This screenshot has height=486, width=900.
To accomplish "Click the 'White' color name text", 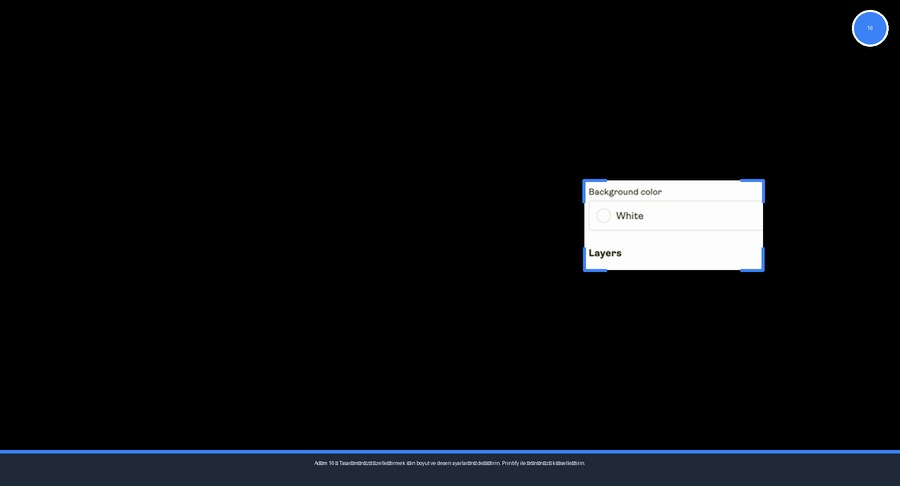I will pyautogui.click(x=629, y=216).
